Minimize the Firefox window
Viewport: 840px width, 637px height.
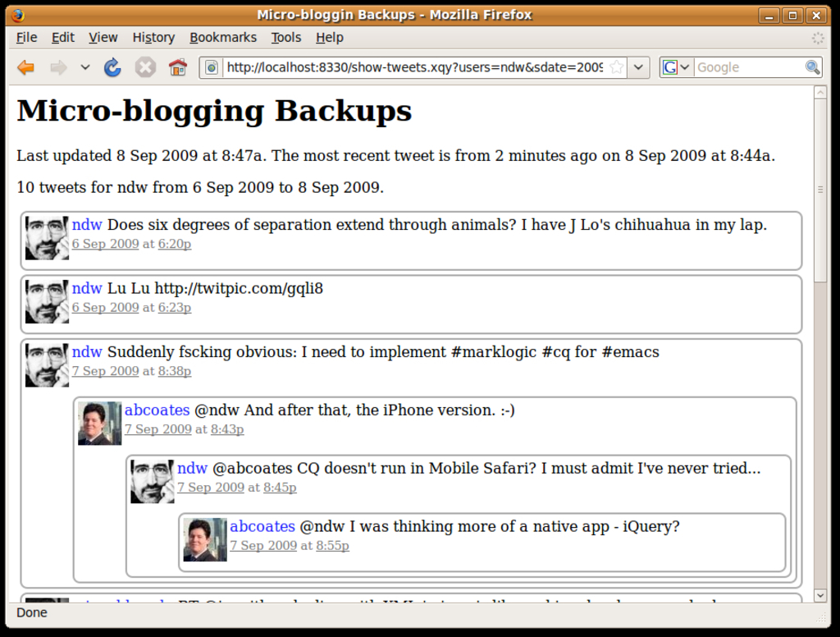(x=769, y=15)
